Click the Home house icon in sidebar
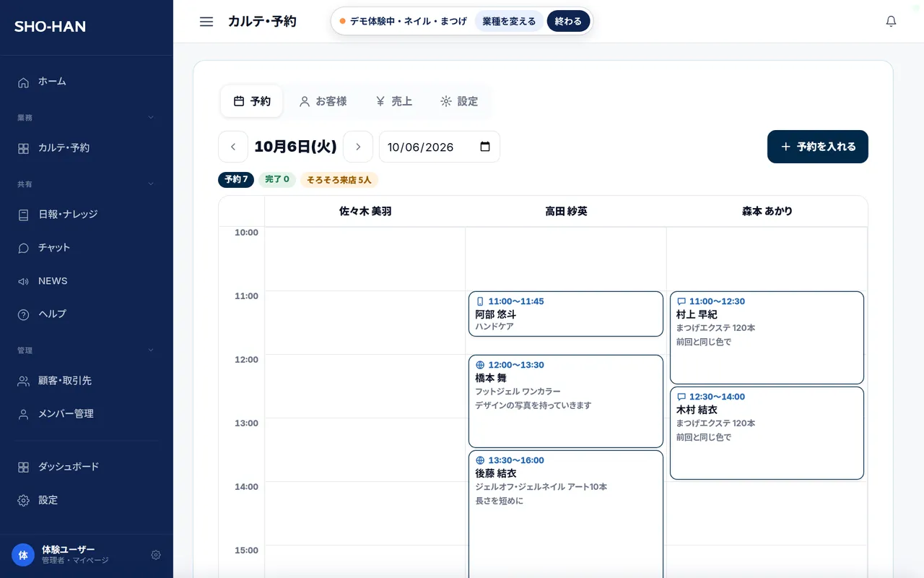The width and height of the screenshot is (924, 578). click(x=23, y=82)
